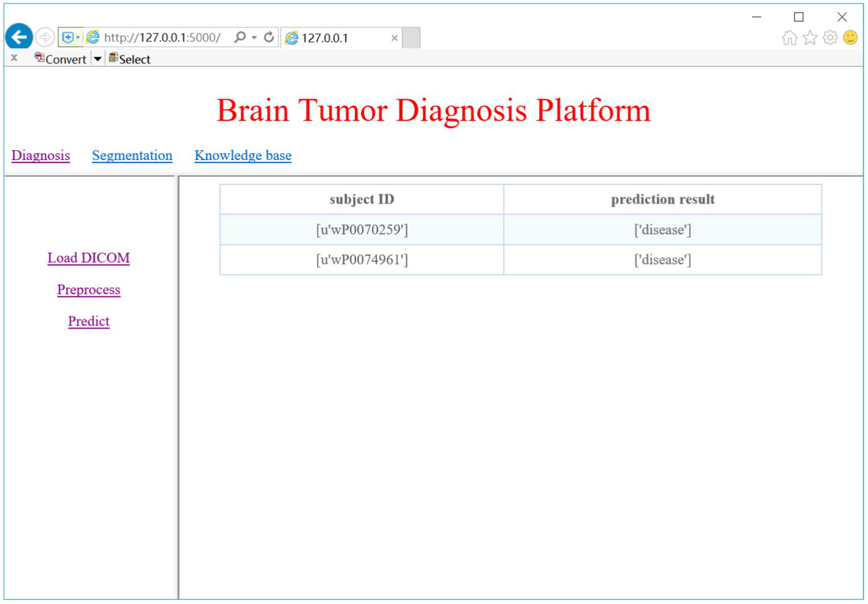The height and width of the screenshot is (604, 868).
Task: Open the Knowledge base link
Action: point(243,156)
